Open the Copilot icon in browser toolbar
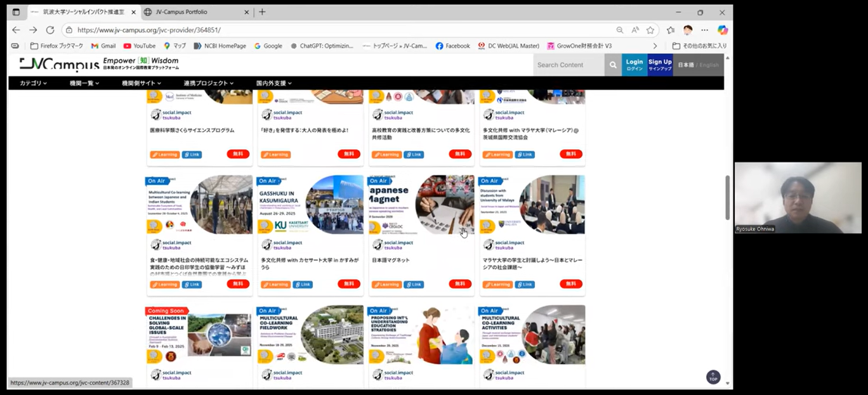 722,30
